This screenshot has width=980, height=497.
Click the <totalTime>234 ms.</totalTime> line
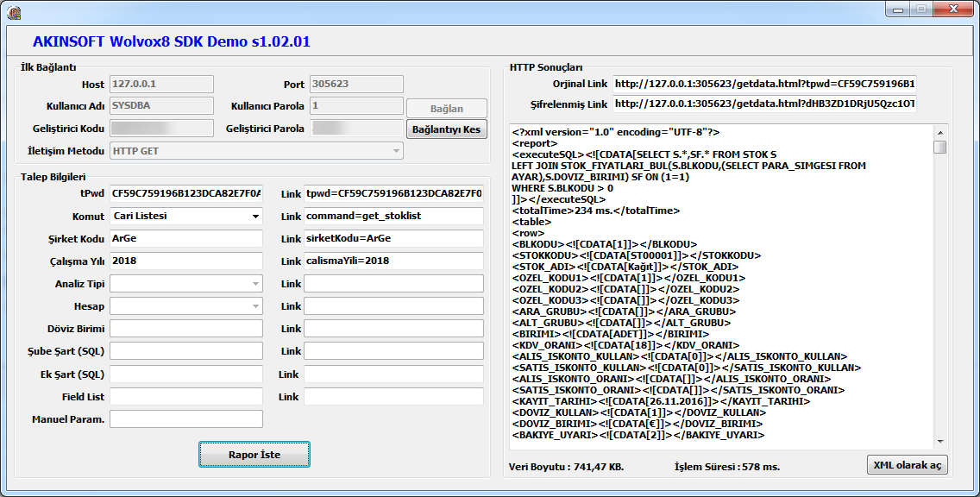tap(595, 211)
